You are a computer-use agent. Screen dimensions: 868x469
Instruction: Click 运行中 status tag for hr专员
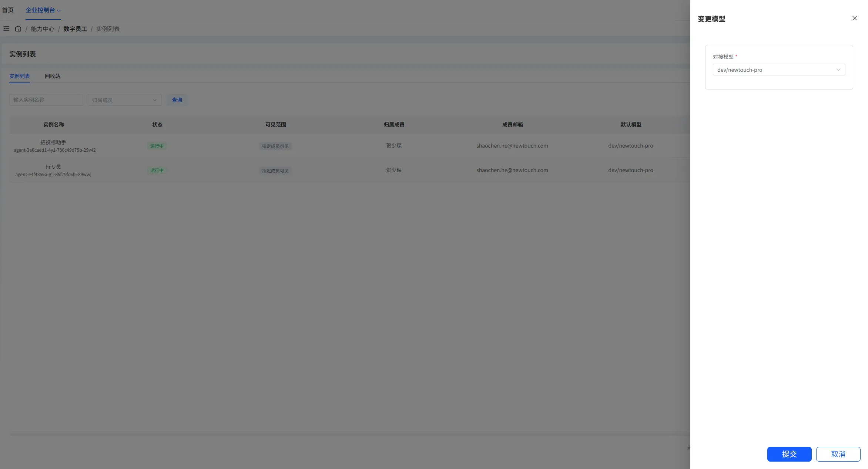point(157,170)
